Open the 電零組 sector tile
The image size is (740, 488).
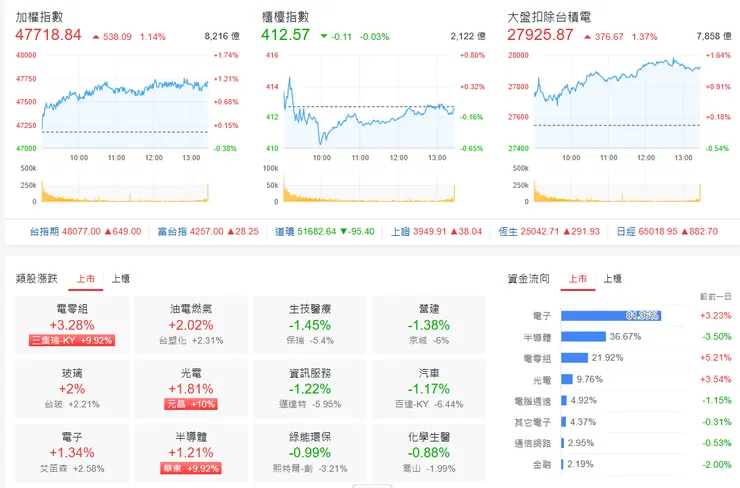coord(72,325)
